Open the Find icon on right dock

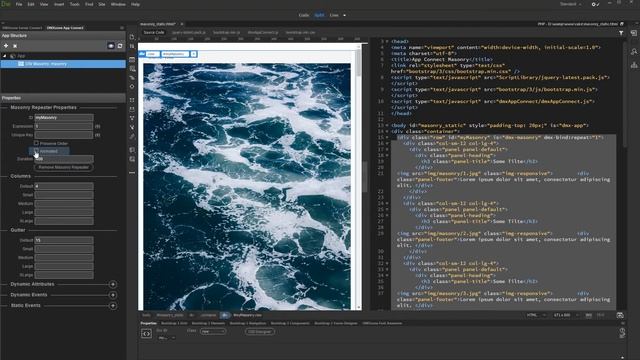click(x=634, y=51)
